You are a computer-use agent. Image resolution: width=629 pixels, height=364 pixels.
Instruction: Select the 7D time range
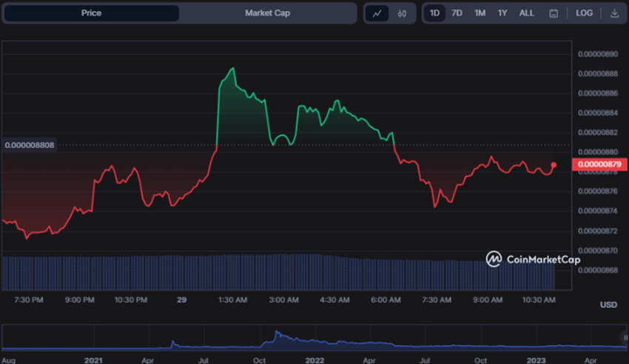click(457, 13)
